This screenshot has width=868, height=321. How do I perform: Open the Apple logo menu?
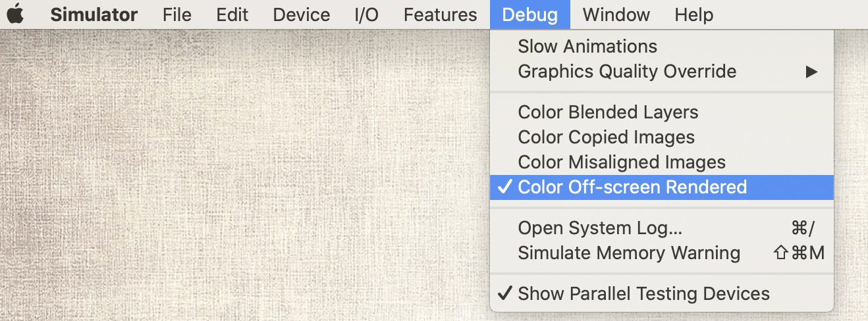[x=15, y=14]
